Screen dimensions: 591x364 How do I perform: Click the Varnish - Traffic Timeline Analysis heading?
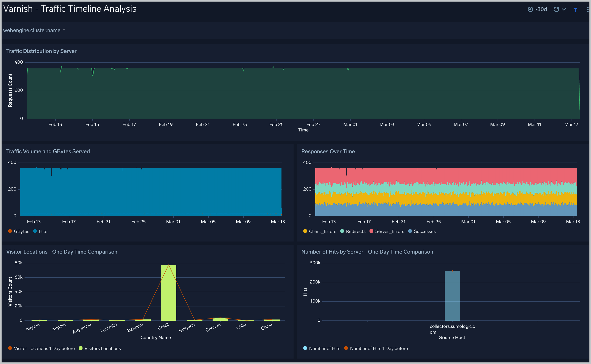point(70,9)
